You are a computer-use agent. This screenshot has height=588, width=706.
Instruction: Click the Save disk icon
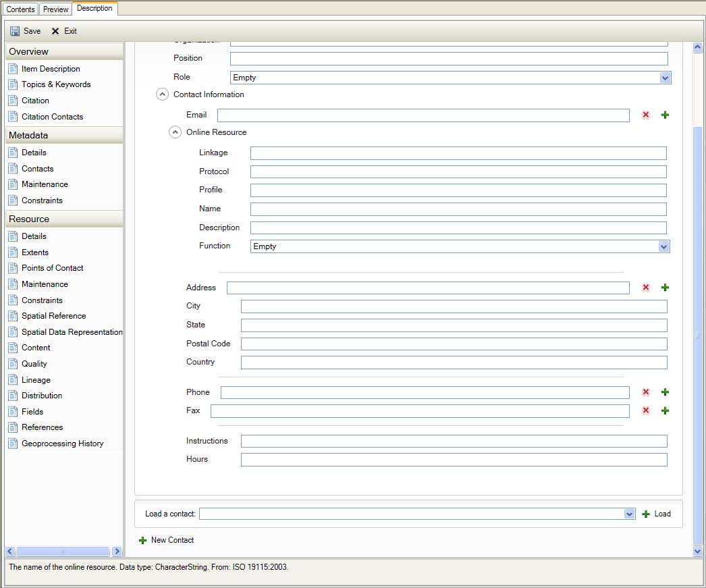[x=15, y=31]
